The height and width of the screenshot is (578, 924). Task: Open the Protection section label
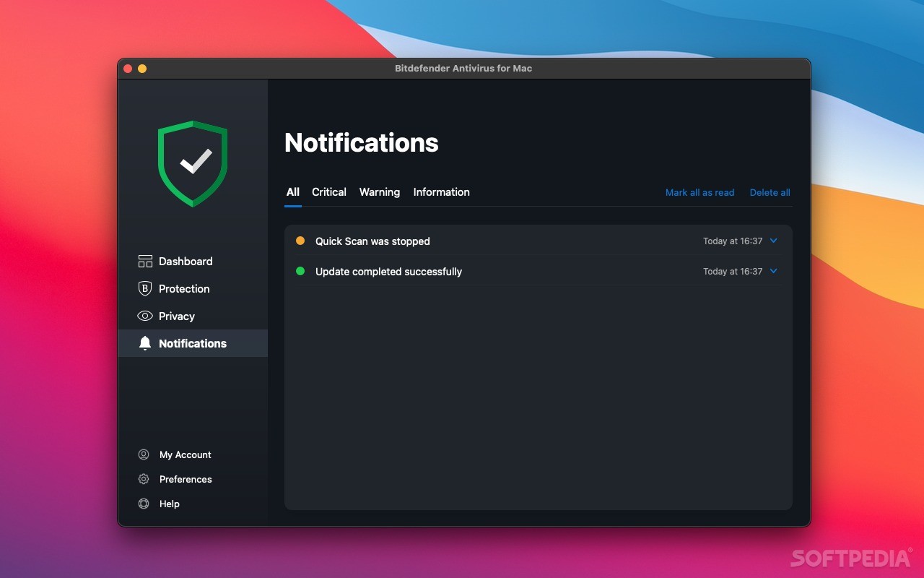coord(184,289)
